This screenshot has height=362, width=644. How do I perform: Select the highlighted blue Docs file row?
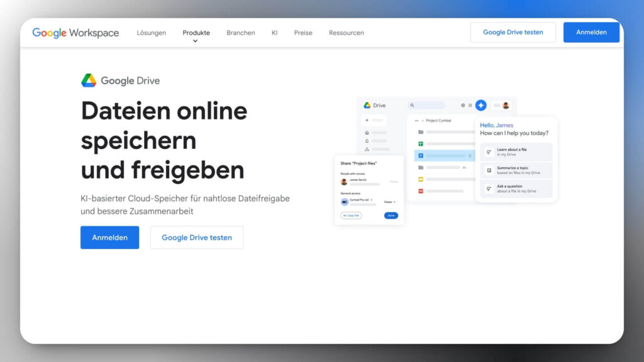click(x=445, y=156)
